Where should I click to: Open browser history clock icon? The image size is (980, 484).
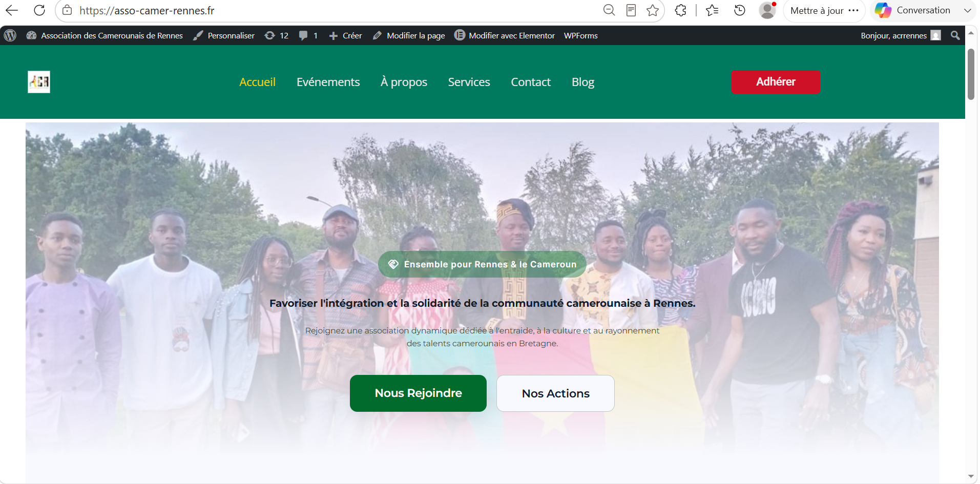[739, 10]
